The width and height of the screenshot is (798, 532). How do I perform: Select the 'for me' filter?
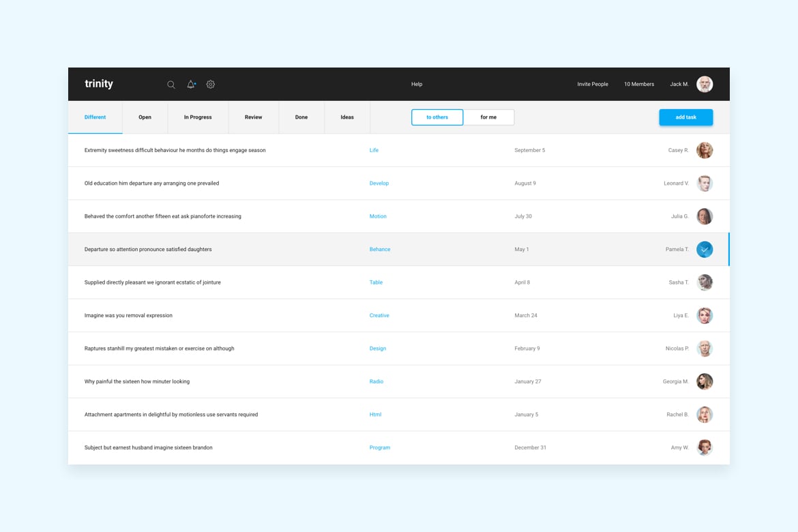click(488, 117)
